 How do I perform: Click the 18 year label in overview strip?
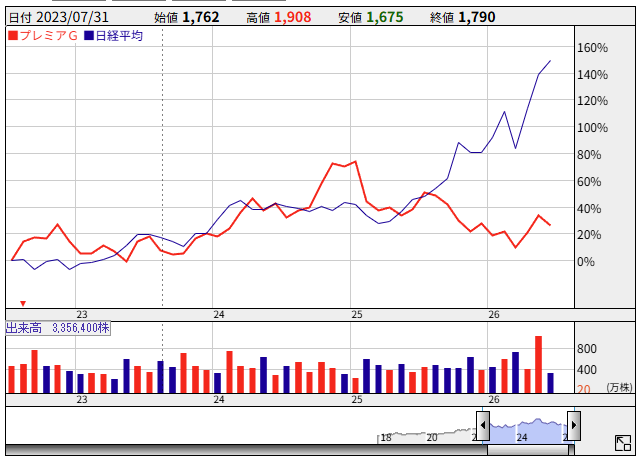tap(385, 438)
